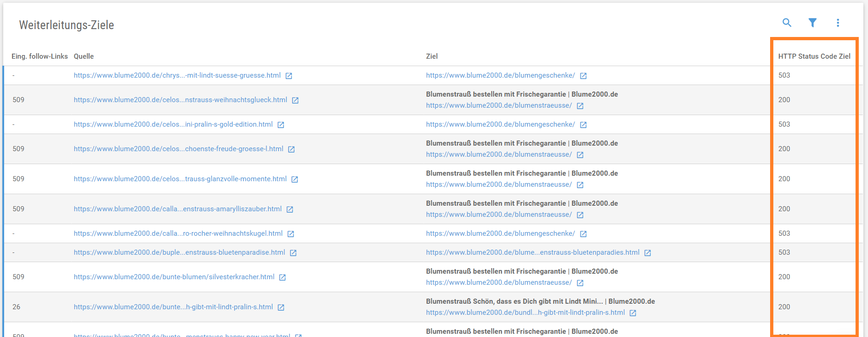This screenshot has width=868, height=337.
Task: Sort by Eing. follow-Links column header
Action: 40,56
